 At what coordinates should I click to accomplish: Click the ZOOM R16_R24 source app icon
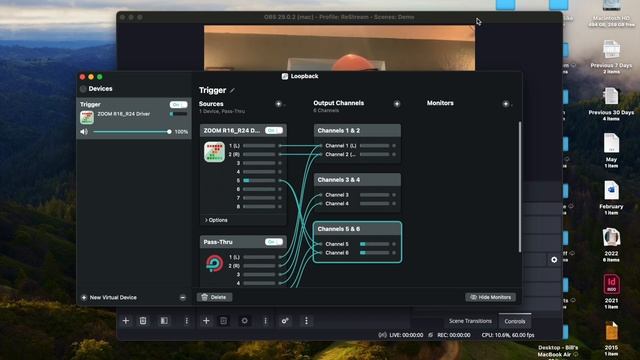click(x=214, y=152)
